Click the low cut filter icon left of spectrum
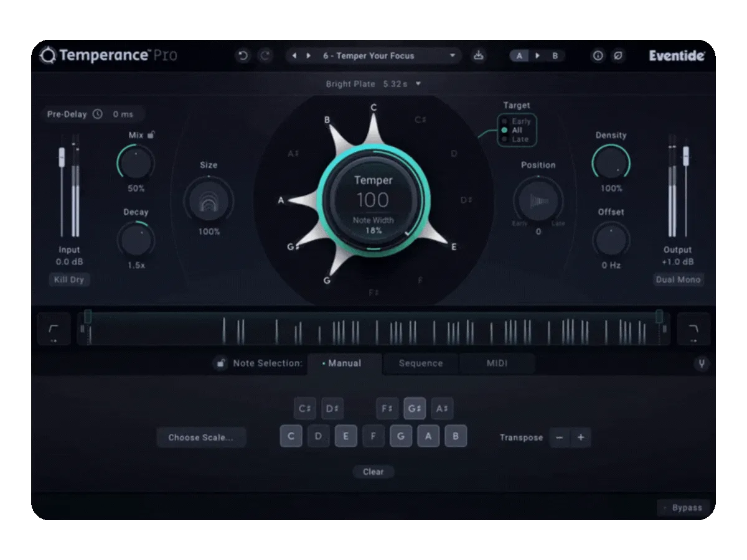747x560 pixels. (54, 329)
